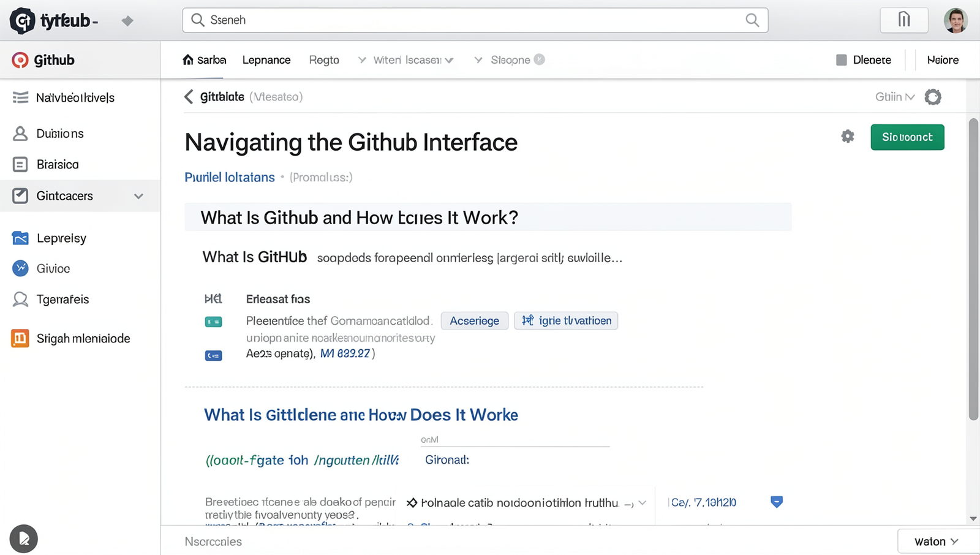
Task: Click the vertical scrollbar thumb
Action: (973, 270)
